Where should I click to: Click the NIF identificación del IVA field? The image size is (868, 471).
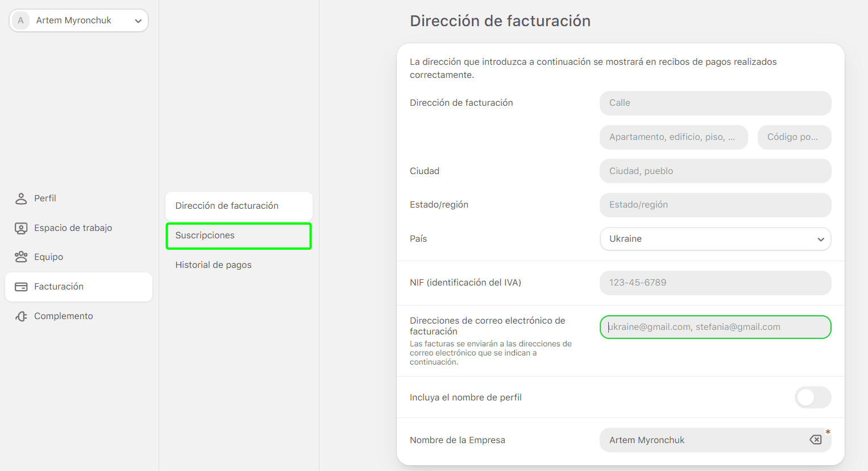tap(715, 283)
